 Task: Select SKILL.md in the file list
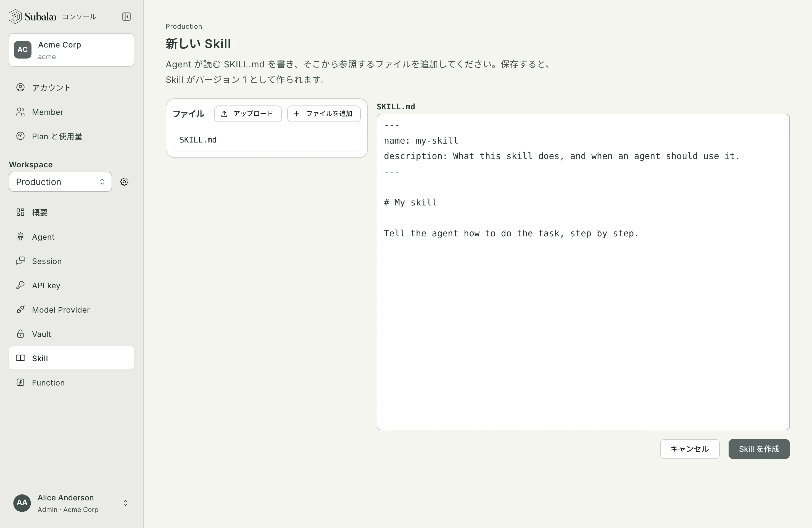pos(267,140)
